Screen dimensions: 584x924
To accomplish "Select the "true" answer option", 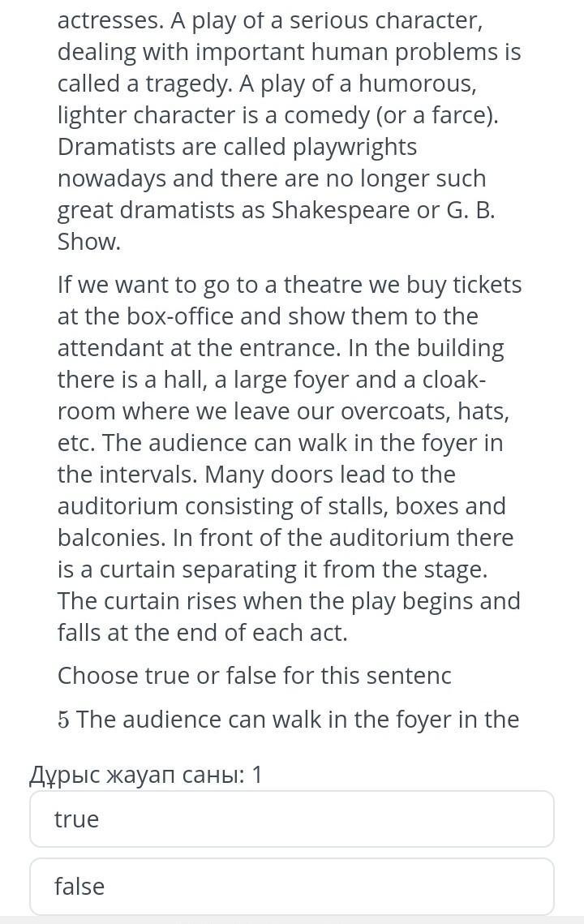I will (x=292, y=819).
